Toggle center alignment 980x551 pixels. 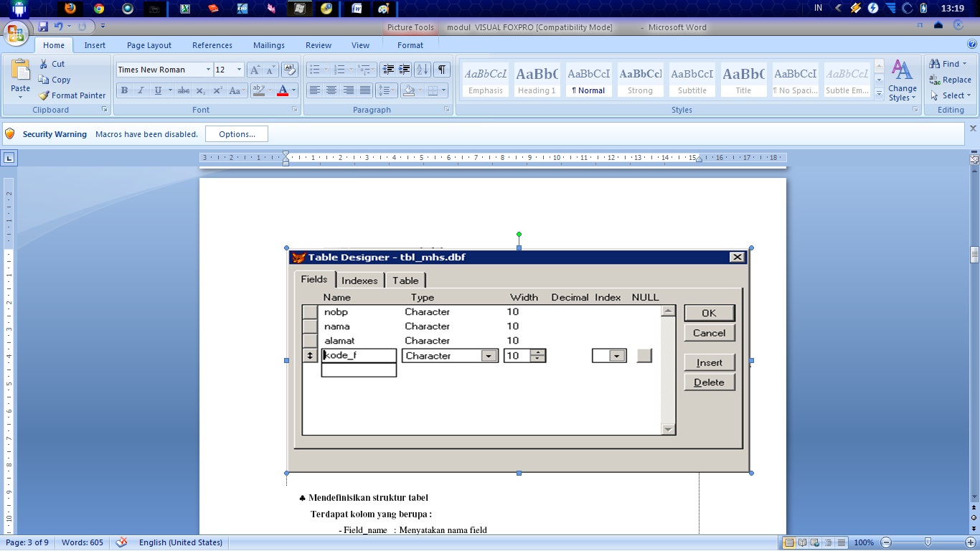331,90
